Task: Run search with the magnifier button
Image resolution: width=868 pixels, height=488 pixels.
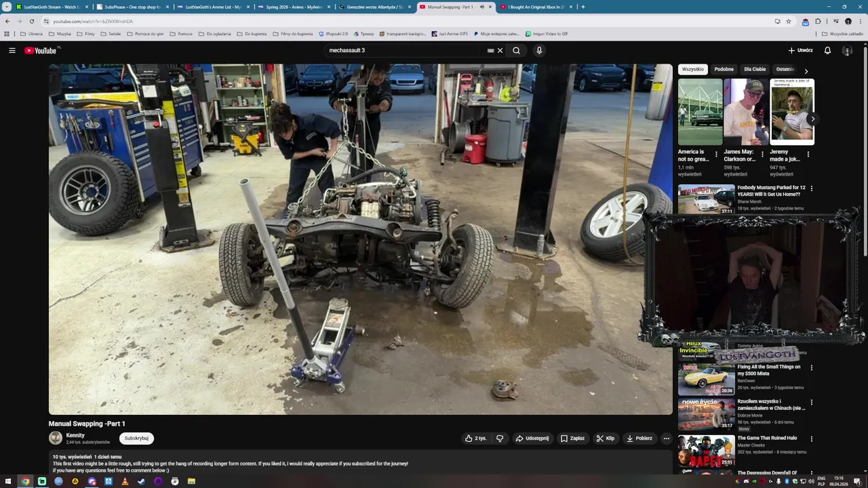Action: point(516,50)
